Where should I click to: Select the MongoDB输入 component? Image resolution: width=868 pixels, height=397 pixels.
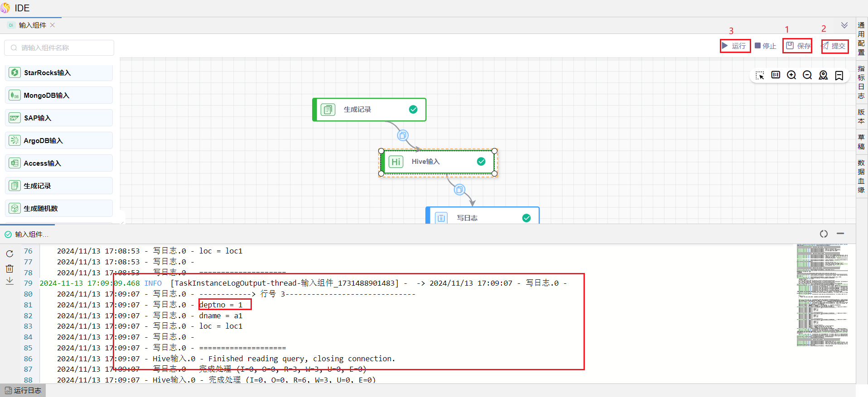(x=59, y=95)
